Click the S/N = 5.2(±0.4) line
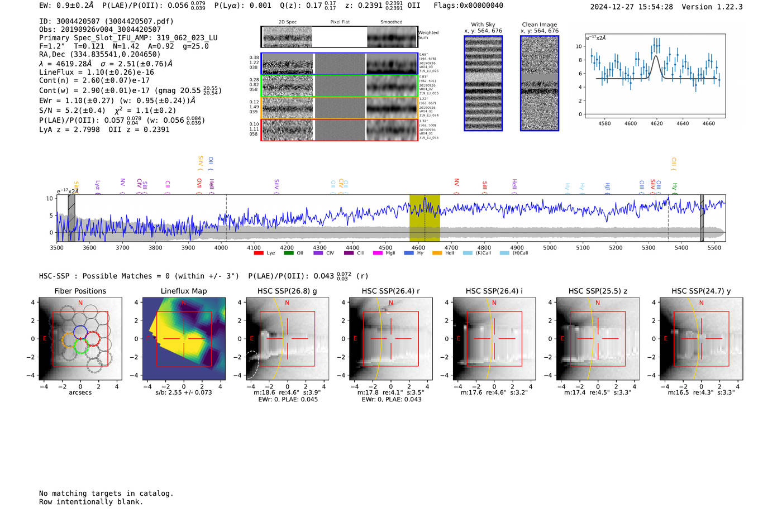This screenshot has width=782, height=532. coord(107,111)
